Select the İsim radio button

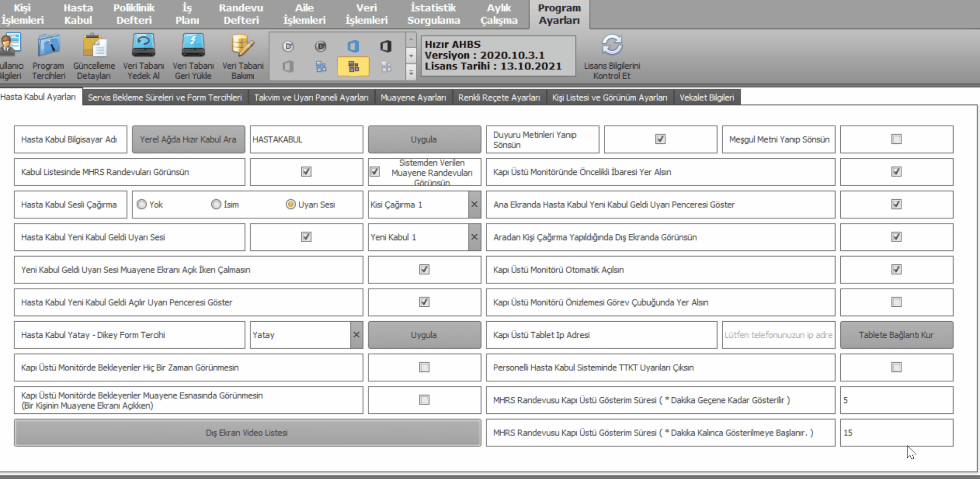coord(216,205)
